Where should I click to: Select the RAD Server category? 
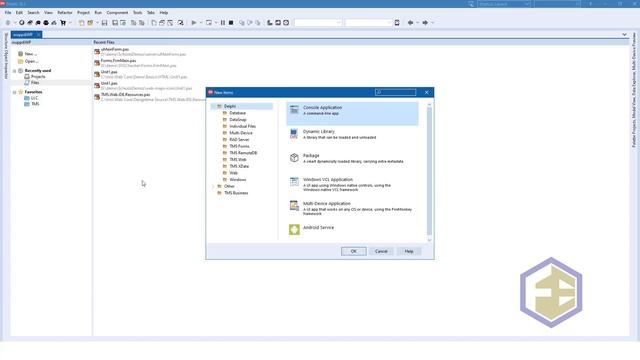(239, 140)
